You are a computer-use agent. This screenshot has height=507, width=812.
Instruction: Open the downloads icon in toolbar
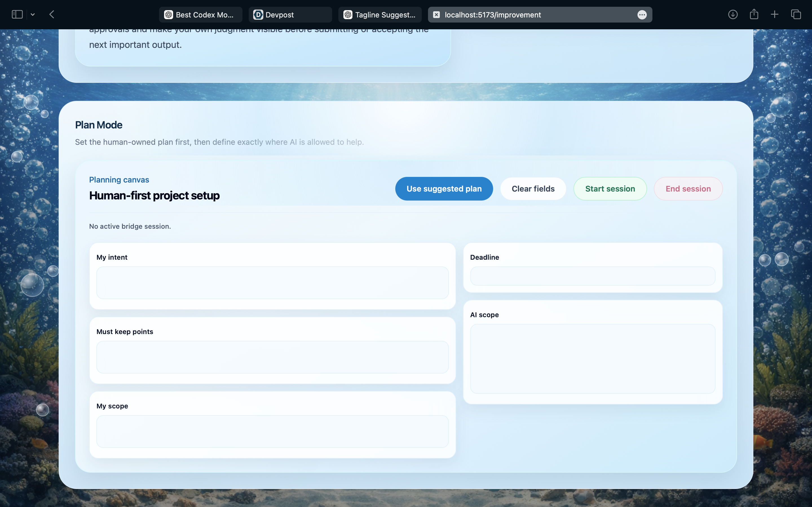coord(732,14)
